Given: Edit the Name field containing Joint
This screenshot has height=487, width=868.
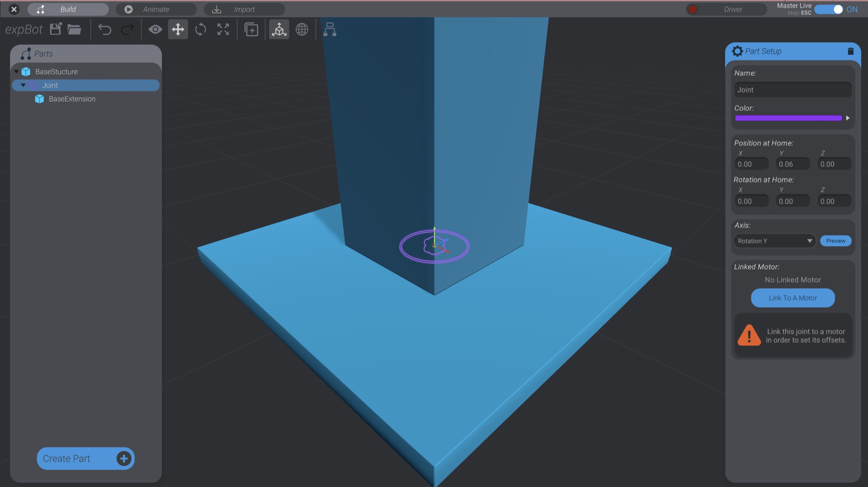Looking at the screenshot, I should pyautogui.click(x=793, y=90).
